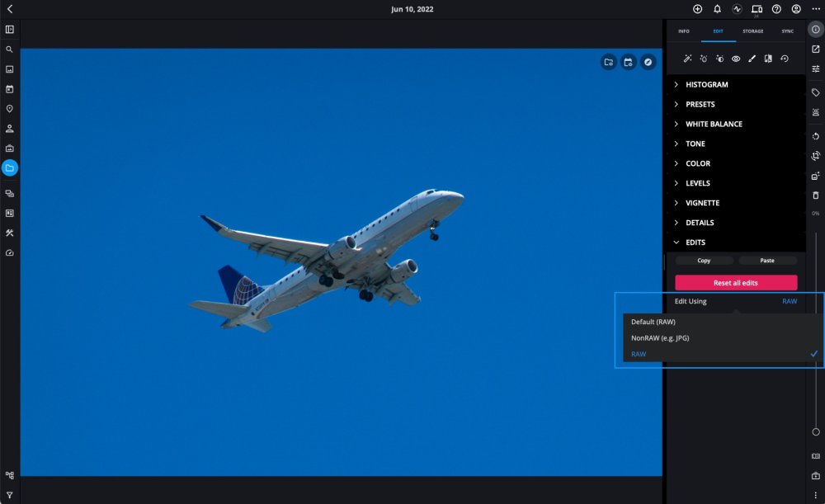
Task: Click Reset all edits button
Action: tap(736, 282)
